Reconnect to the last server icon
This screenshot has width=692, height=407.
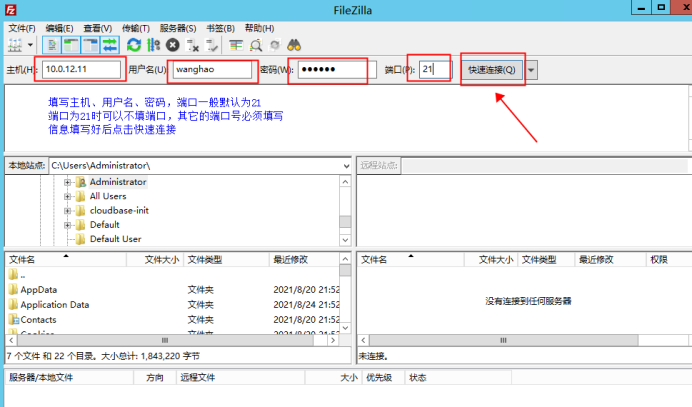coord(212,45)
